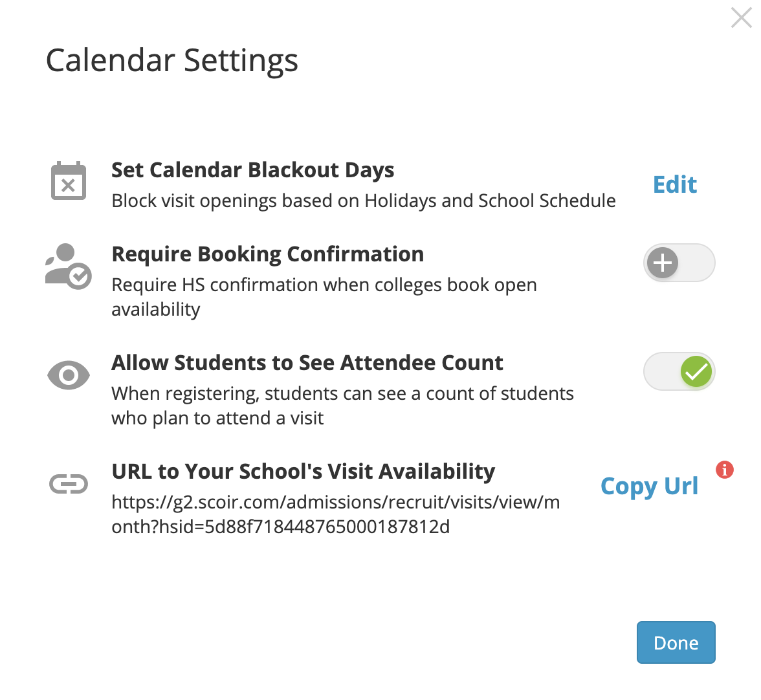Click the Require Booking Confirmation heading
761x700 pixels.
267,254
